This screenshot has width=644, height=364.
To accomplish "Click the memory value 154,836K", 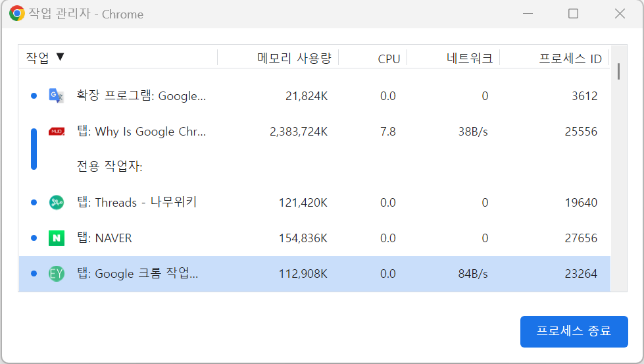I will (303, 238).
